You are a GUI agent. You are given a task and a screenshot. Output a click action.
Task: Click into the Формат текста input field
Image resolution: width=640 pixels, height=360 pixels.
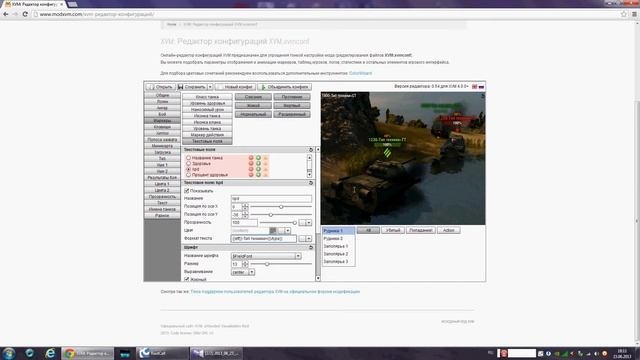coord(264,238)
